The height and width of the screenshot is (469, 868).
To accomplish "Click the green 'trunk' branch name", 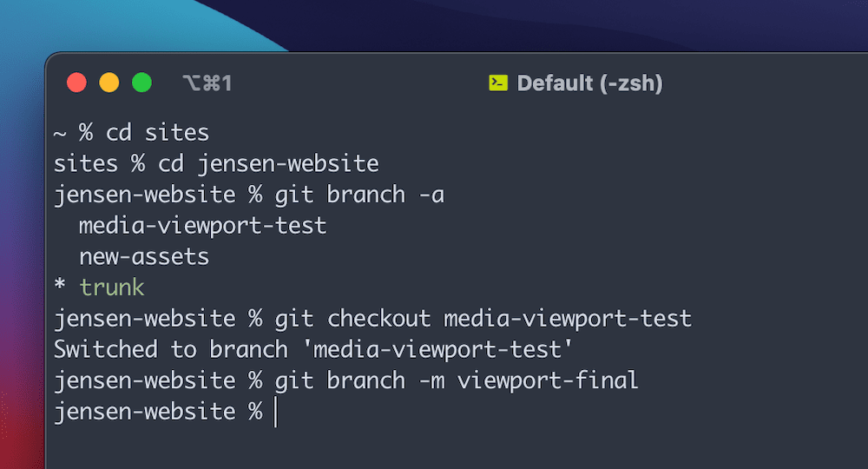I will pyautogui.click(x=111, y=287).
